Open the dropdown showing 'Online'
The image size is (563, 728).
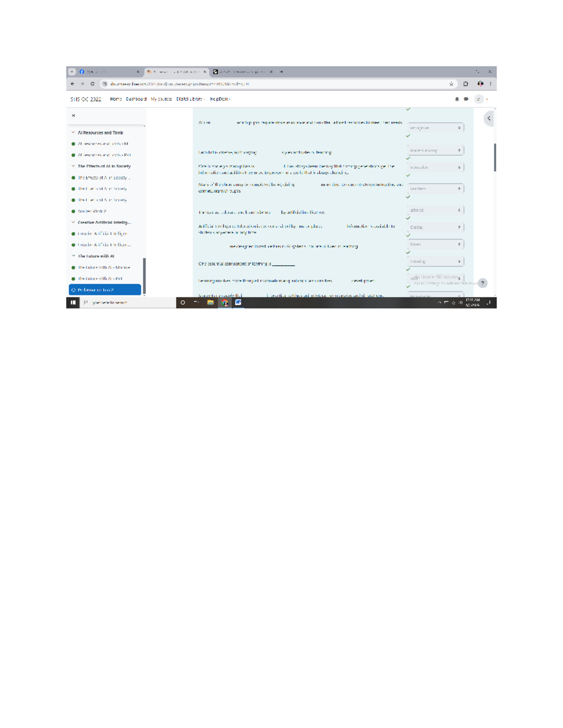435,227
